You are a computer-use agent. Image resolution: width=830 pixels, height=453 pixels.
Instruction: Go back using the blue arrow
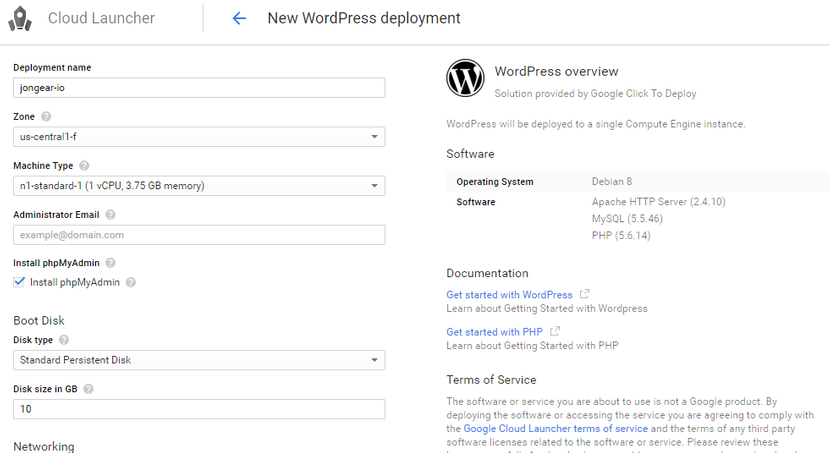coord(239,19)
